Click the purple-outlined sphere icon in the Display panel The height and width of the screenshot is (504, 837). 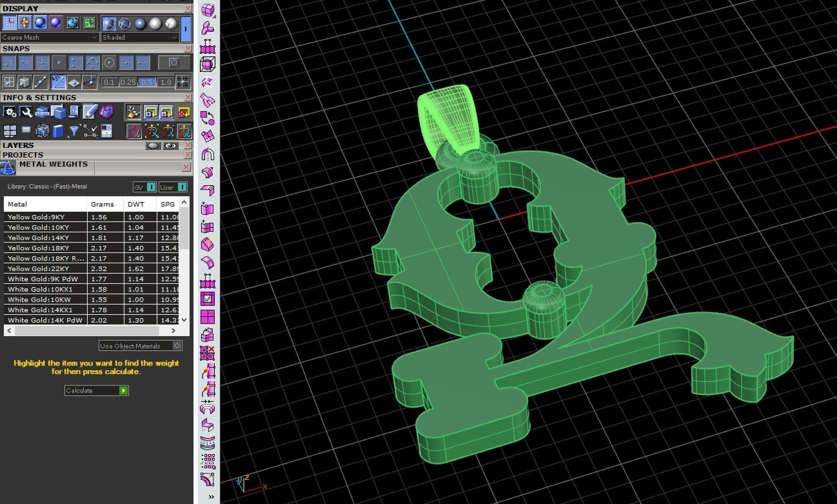55,23
